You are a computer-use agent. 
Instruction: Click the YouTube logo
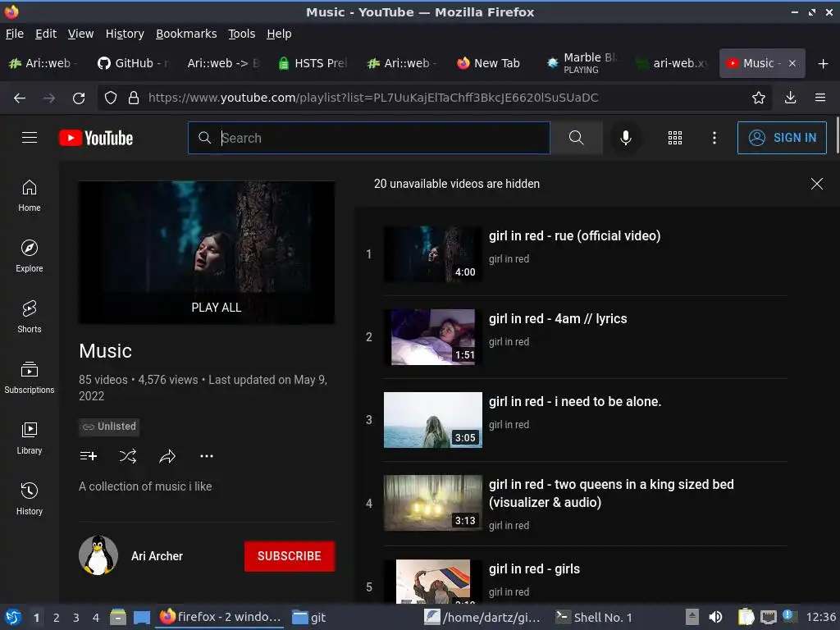(x=96, y=138)
